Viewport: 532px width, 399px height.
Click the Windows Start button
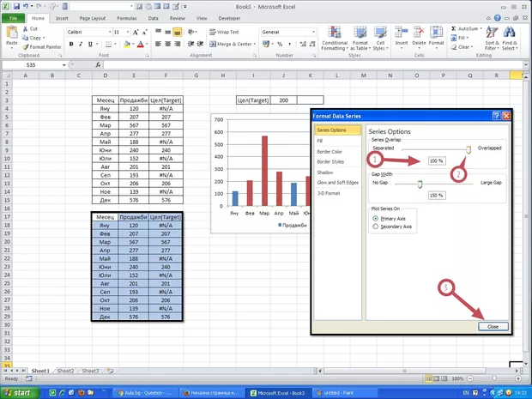(22, 391)
